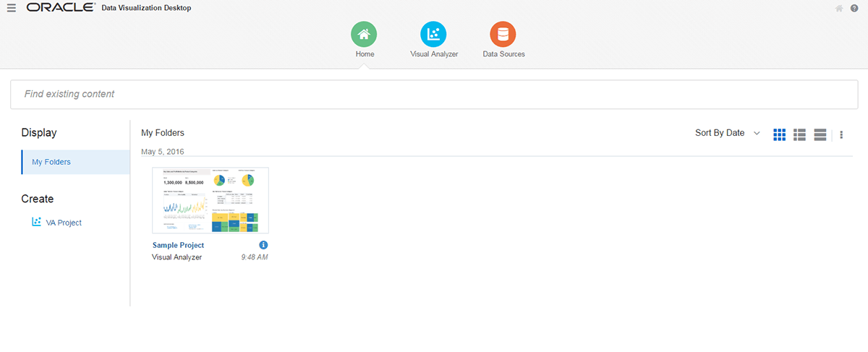Viewport: 868px width, 352px height.
Task: Click Data Visualization Desktop title text
Action: point(146,8)
